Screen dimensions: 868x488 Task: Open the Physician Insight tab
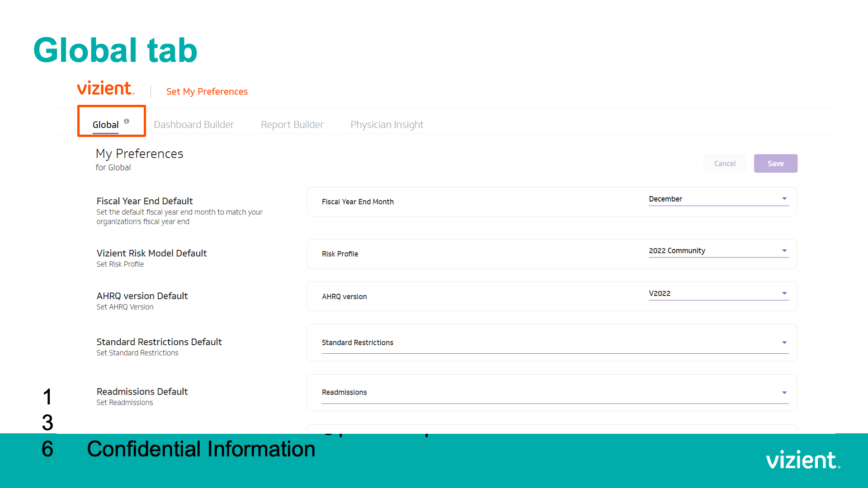387,125
